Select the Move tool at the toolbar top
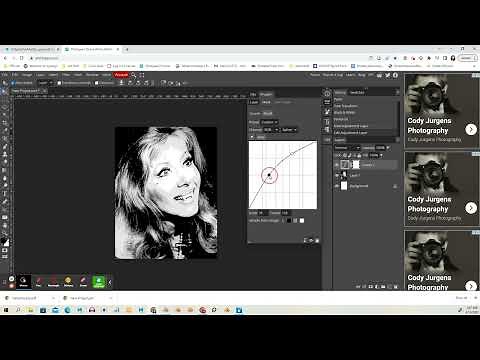Viewport: 480px width, 360px height. pyautogui.click(x=5, y=91)
